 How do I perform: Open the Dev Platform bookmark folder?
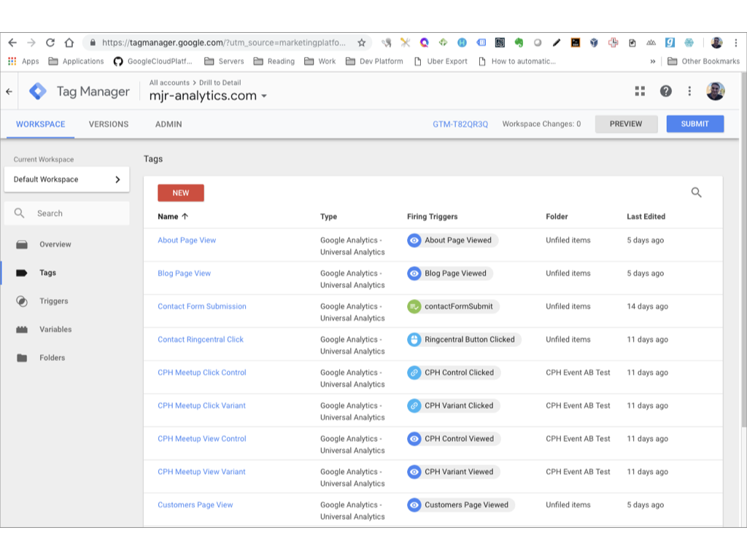pyautogui.click(x=374, y=61)
